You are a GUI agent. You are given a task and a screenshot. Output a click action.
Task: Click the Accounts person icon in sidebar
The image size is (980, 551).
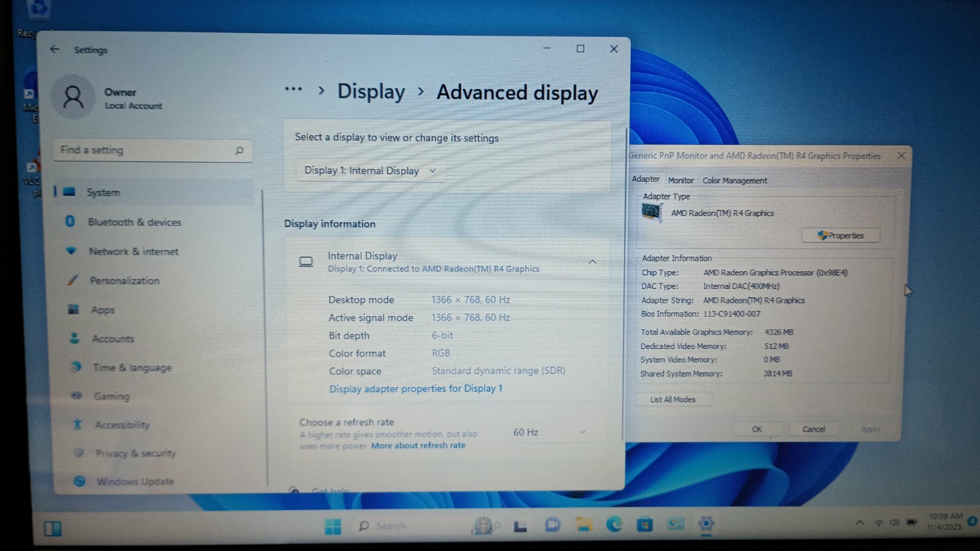point(74,338)
